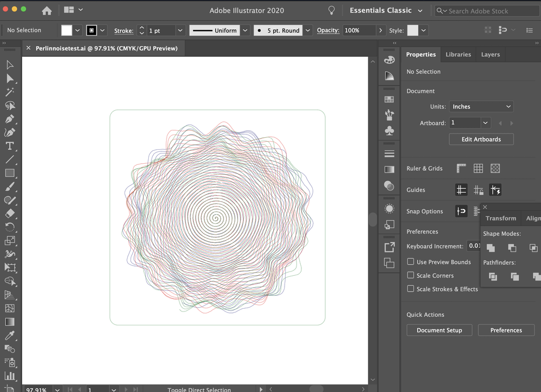The width and height of the screenshot is (541, 392).
Task: Toggle Snap to Point option
Action: pos(461,211)
